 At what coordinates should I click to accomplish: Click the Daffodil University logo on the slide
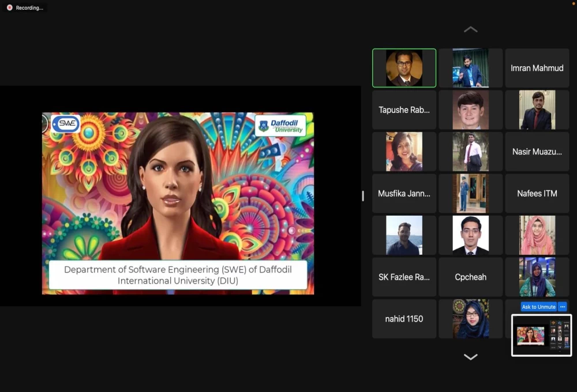(280, 125)
